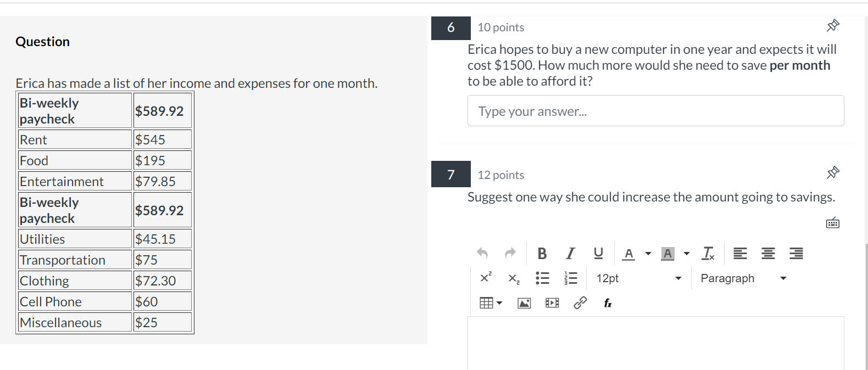Viewport: 868px width, 370px height.
Task: Insert an image into the answer
Action: pos(524,302)
